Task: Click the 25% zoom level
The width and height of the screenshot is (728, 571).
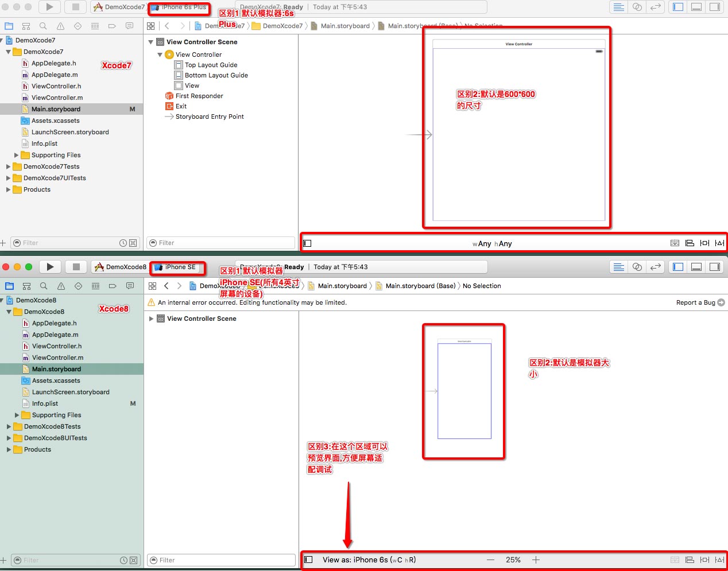Action: [x=513, y=560]
